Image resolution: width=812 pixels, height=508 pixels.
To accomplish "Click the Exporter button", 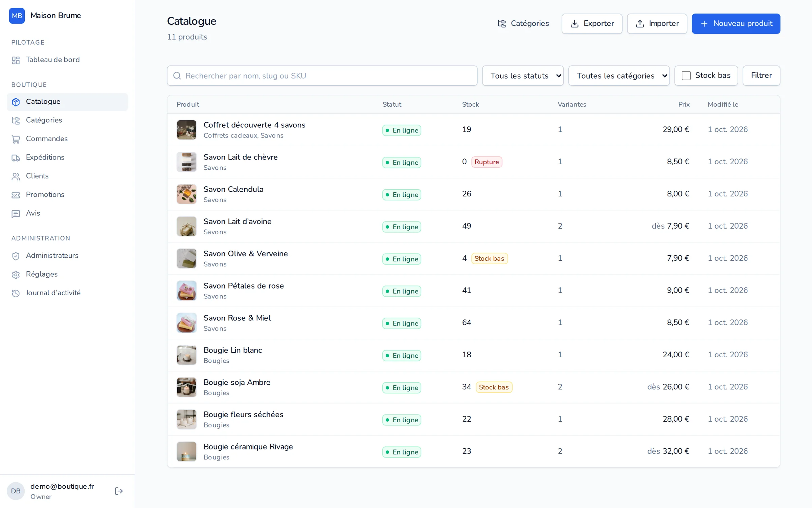I will (592, 24).
